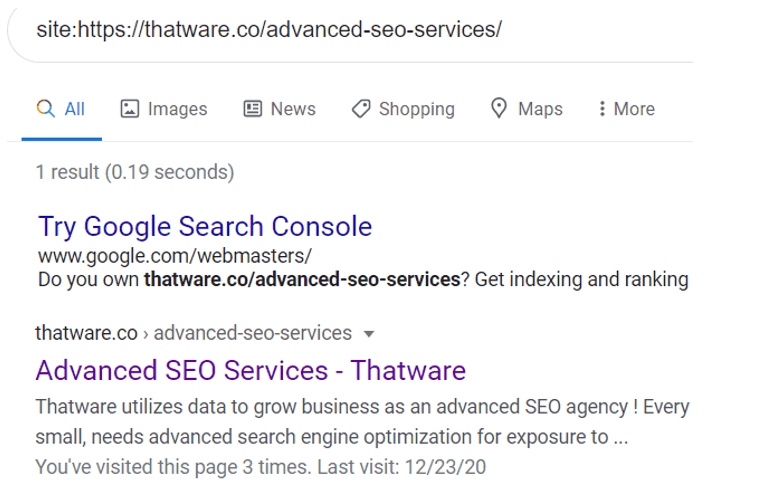Open the Maps tab
771x501 pixels.
tap(540, 109)
